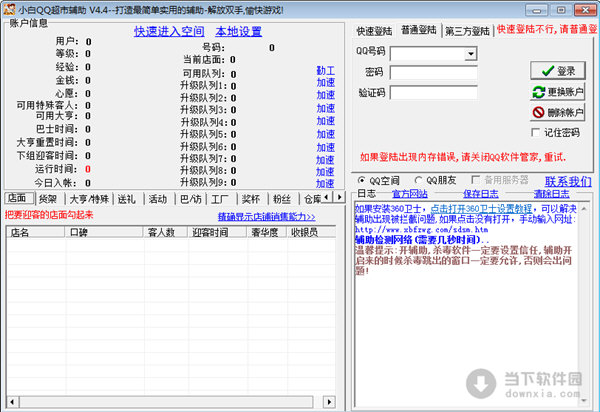
Task: Click the shop list left scroll arrow
Action: tap(12, 402)
